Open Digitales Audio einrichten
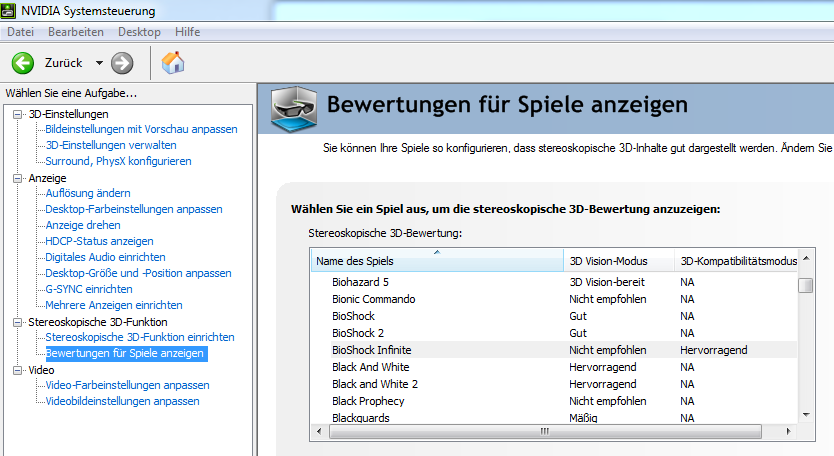The image size is (834, 456). [105, 257]
